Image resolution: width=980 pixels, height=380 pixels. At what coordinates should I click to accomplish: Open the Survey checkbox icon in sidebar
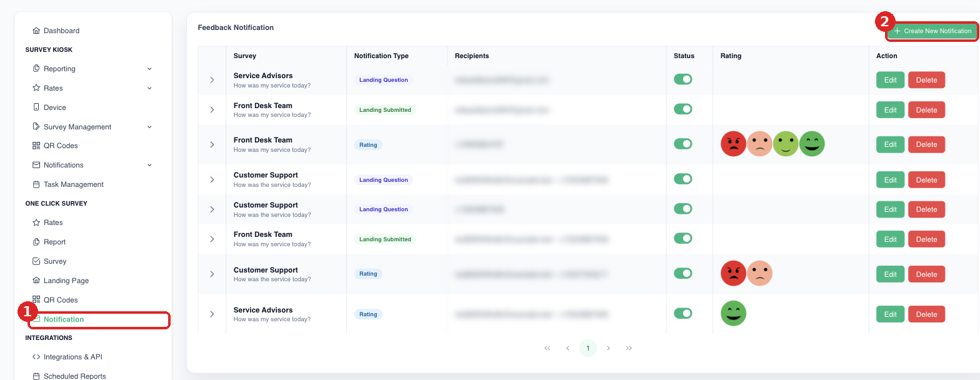pos(36,261)
